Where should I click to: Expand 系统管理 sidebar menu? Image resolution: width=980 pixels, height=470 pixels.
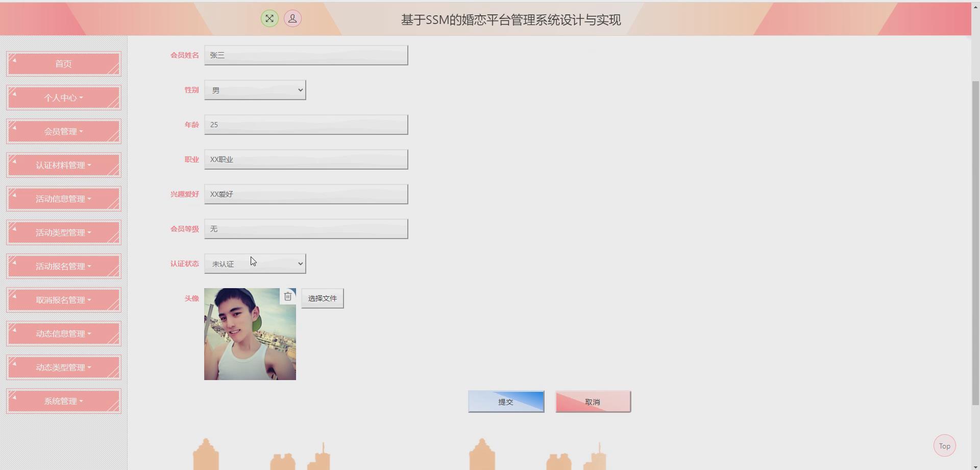(x=64, y=401)
